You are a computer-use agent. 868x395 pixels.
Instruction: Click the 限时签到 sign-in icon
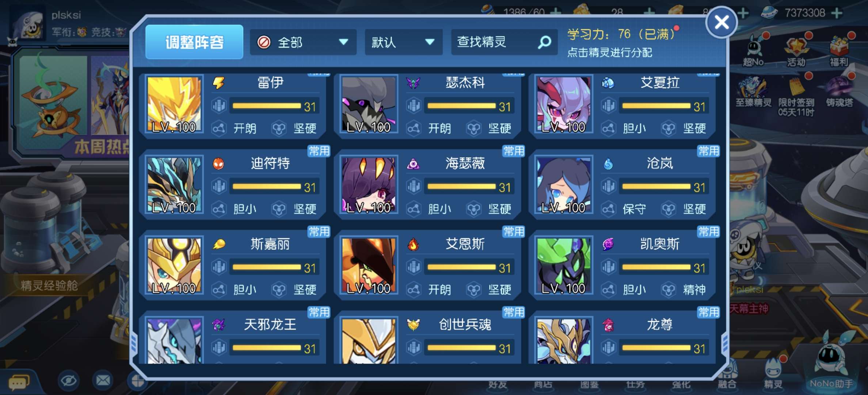pyautogui.click(x=796, y=96)
